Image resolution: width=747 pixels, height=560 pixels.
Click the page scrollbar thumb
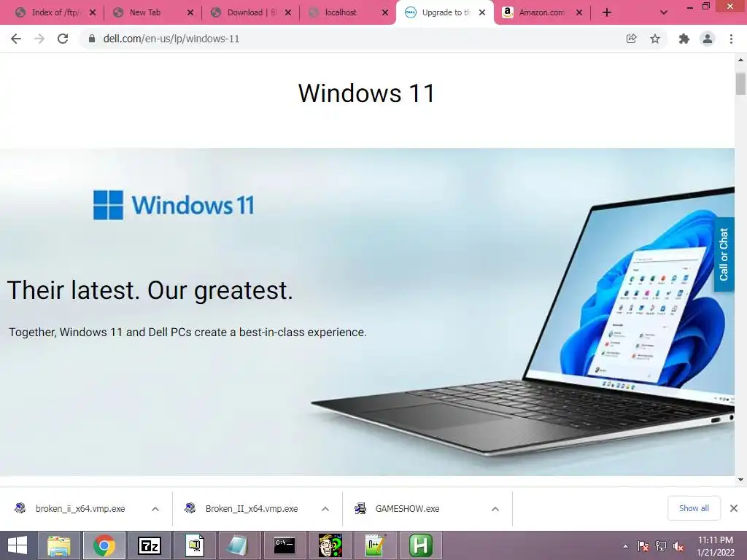click(740, 84)
